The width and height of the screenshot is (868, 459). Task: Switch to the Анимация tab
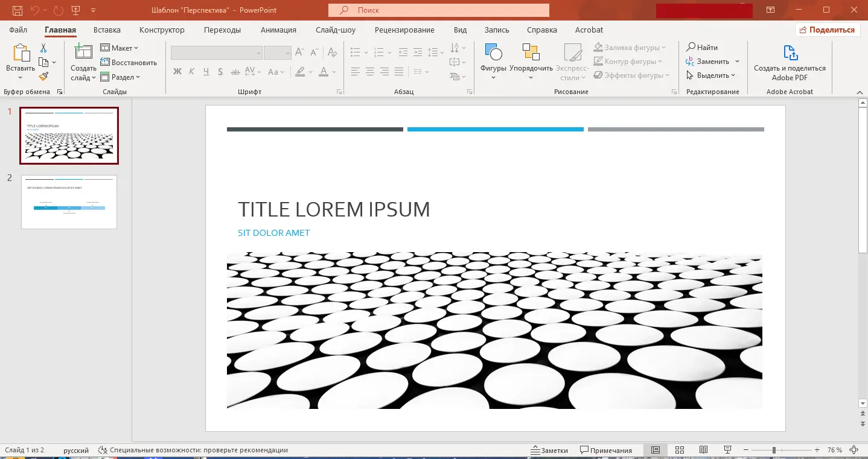coord(278,30)
